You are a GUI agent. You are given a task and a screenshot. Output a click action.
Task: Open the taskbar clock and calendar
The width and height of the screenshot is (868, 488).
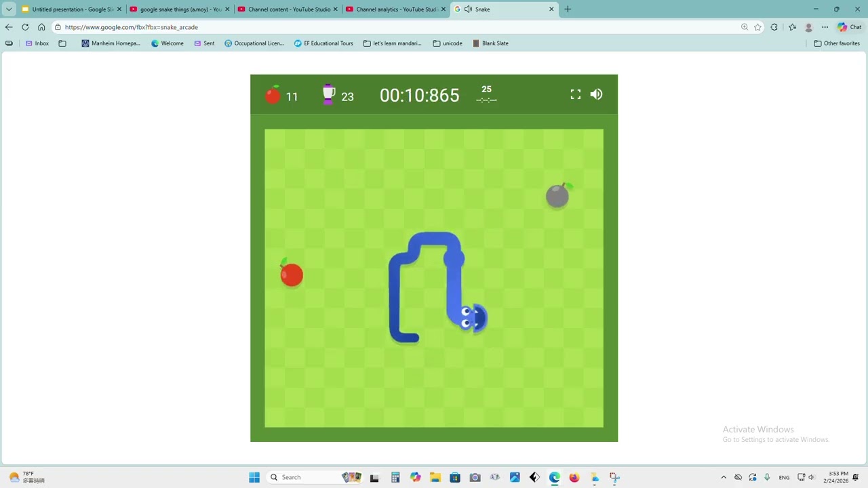tap(836, 477)
